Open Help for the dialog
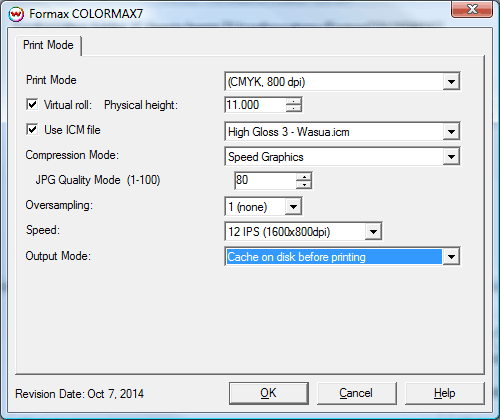500x420 pixels. 444,393
